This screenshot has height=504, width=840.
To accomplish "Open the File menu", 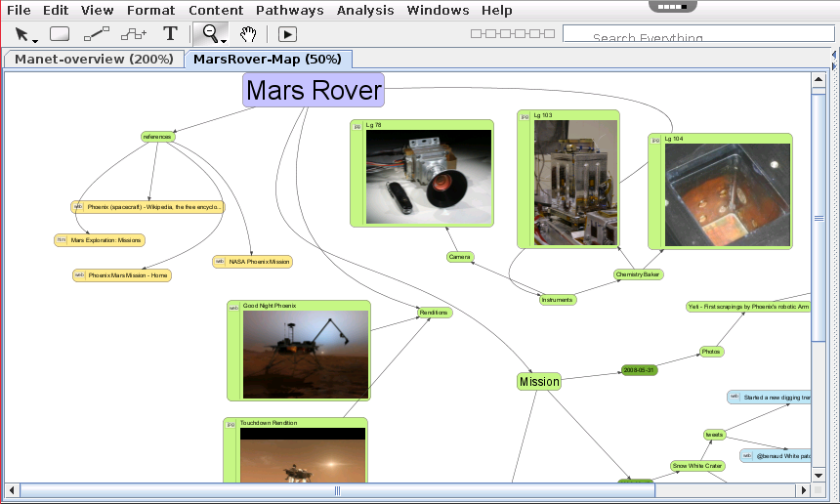I will 19,10.
